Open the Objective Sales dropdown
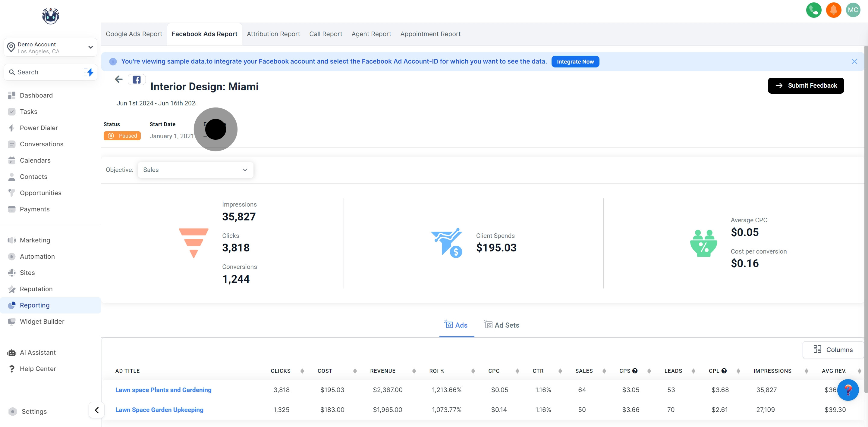868x427 pixels. tap(195, 170)
